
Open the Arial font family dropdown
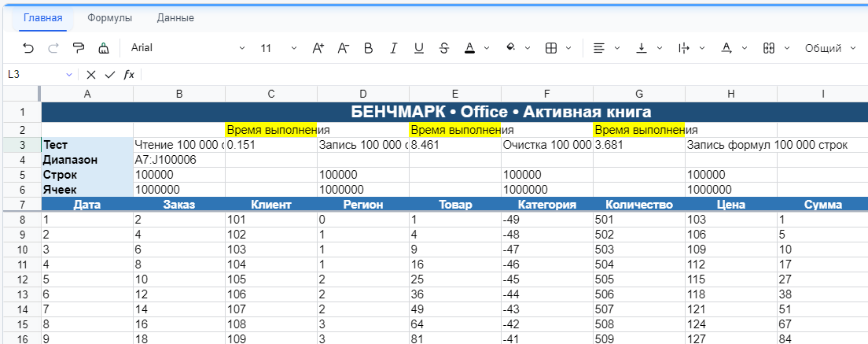coord(188,48)
